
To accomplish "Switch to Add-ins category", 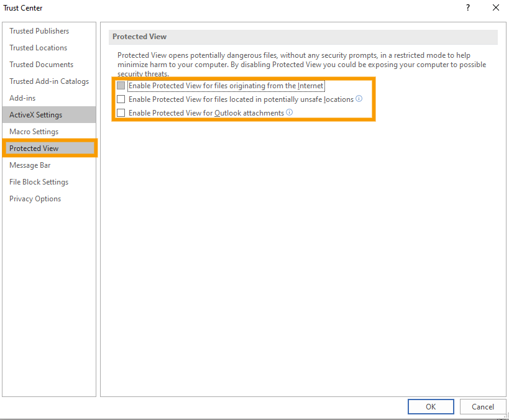I will 22,98.
